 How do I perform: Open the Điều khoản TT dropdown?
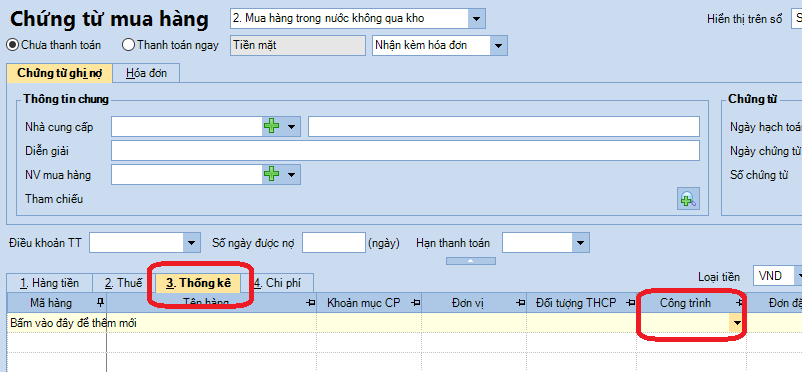coord(191,243)
